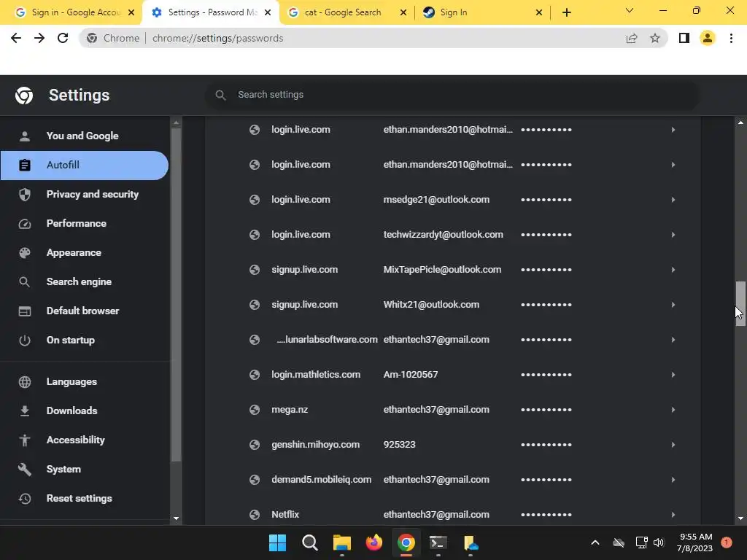Screen dimensions: 747x560
Task: Open the tab search chevron
Action: [x=630, y=10]
